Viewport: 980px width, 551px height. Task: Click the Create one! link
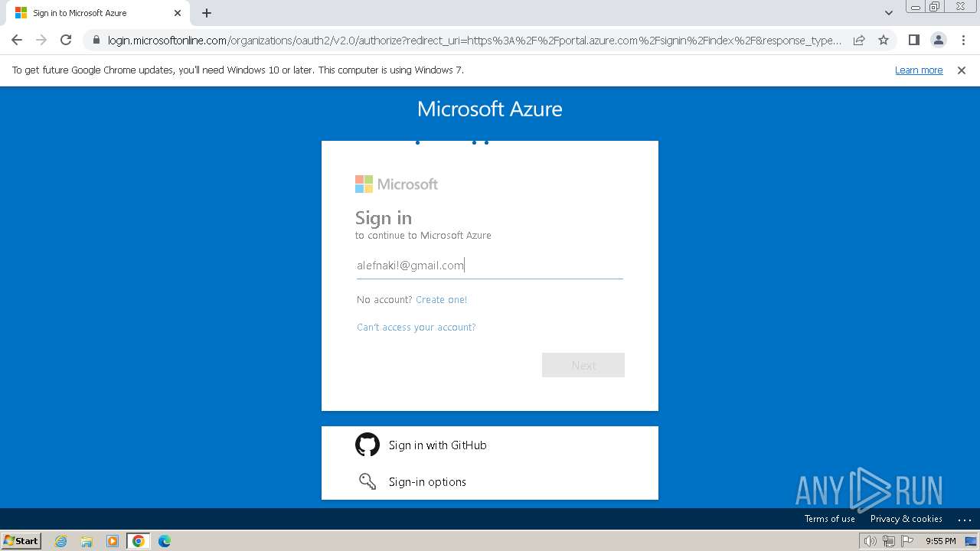coord(441,299)
